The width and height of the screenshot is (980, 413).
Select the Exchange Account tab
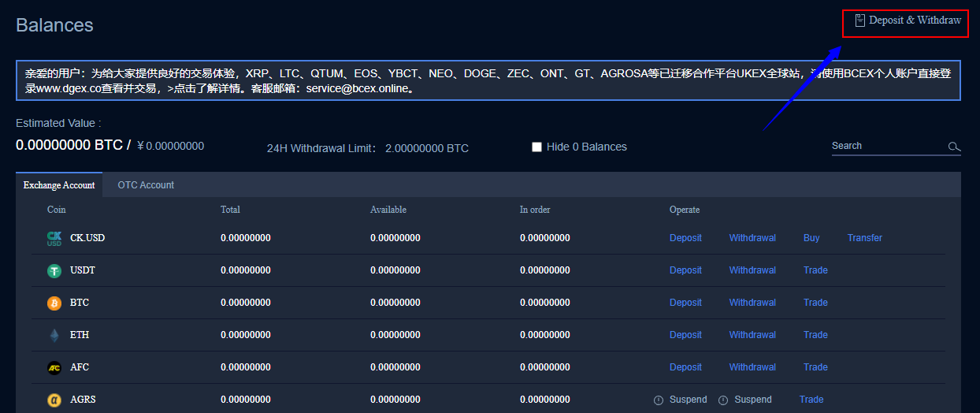[x=59, y=185]
